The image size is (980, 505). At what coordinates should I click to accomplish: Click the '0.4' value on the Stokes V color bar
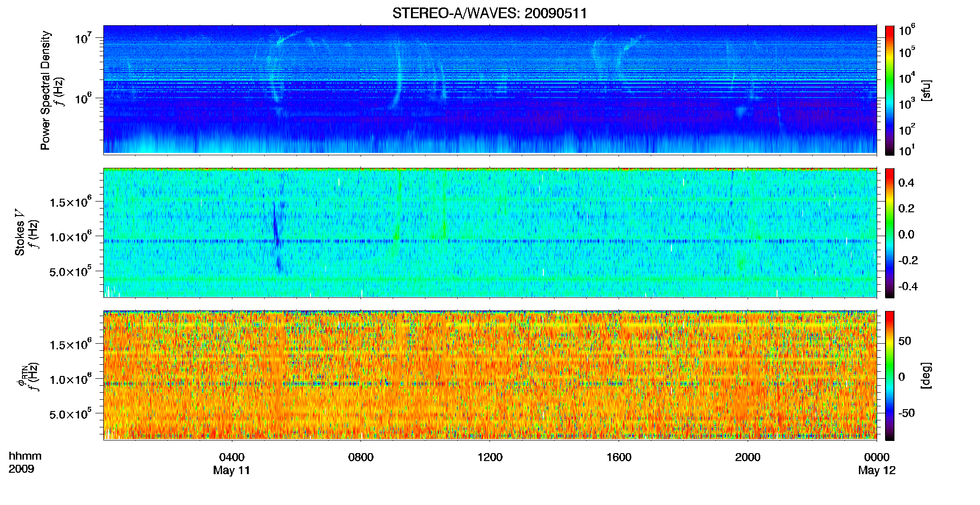[x=906, y=183]
